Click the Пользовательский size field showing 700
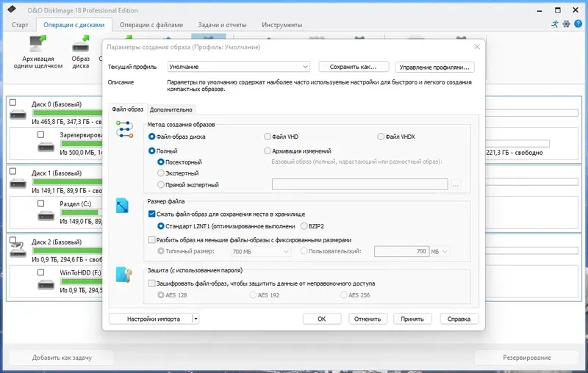The width and height of the screenshot is (588, 373). pyautogui.click(x=401, y=251)
